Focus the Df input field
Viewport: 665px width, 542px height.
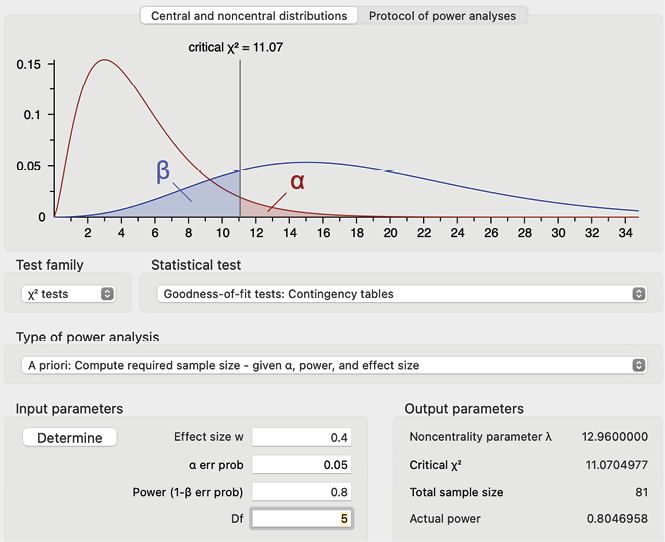coord(303,518)
